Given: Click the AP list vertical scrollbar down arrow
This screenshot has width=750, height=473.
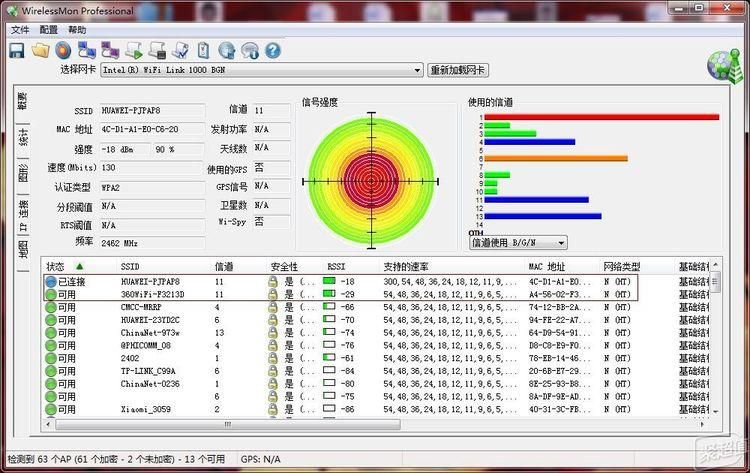Looking at the screenshot, I should click(x=715, y=411).
